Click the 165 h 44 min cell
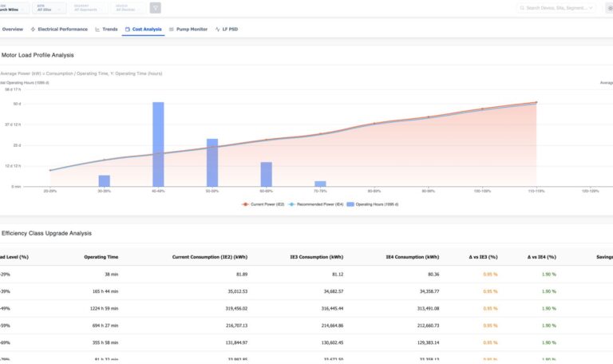This screenshot has height=364, width=613. point(105,291)
